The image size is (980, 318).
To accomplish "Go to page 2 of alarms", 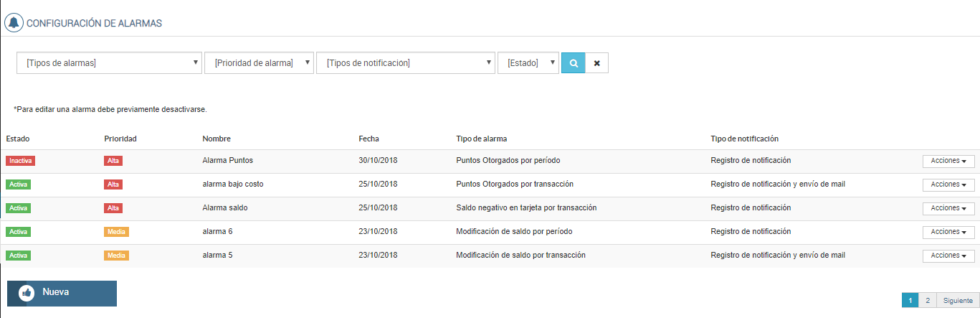I will tap(927, 301).
